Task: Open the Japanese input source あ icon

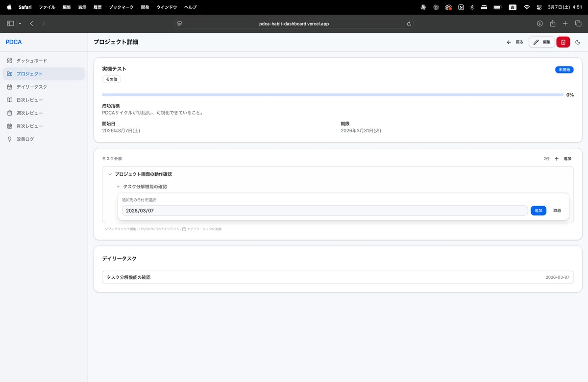Action: tap(513, 7)
